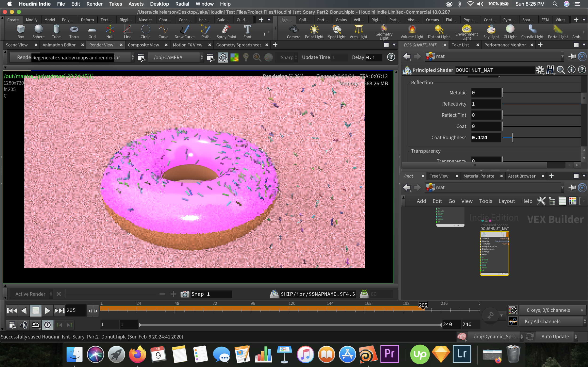This screenshot has height=367, width=588.
Task: Add an Area Light
Action: [x=358, y=32]
